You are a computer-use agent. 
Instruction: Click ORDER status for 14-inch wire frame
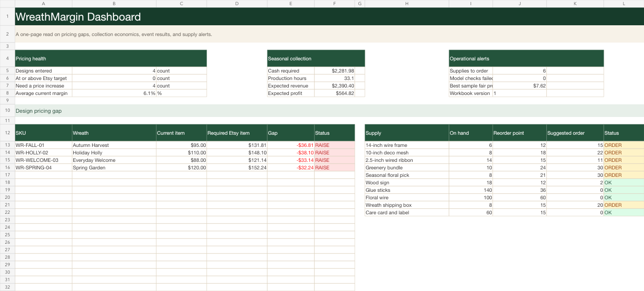coord(624,145)
